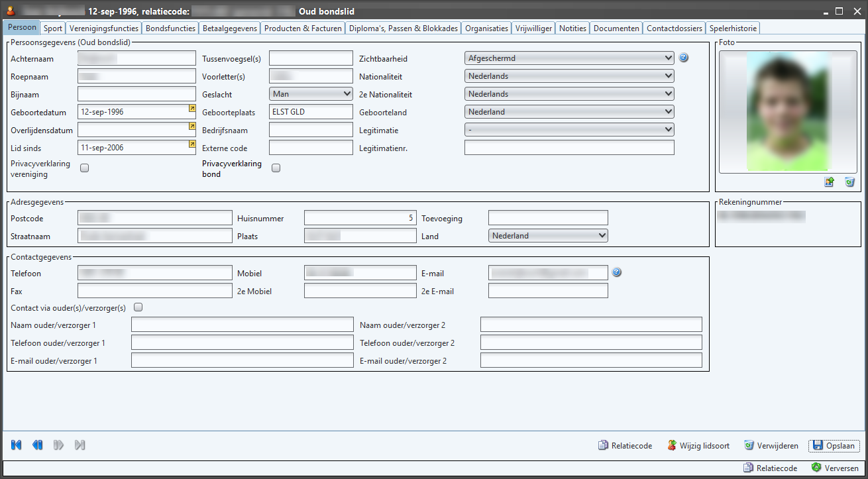Click the Externe code input field
This screenshot has height=479, width=868.
point(311,148)
